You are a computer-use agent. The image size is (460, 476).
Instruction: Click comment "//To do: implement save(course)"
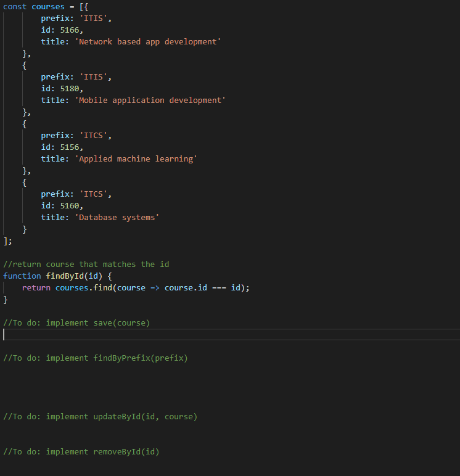[x=76, y=323]
